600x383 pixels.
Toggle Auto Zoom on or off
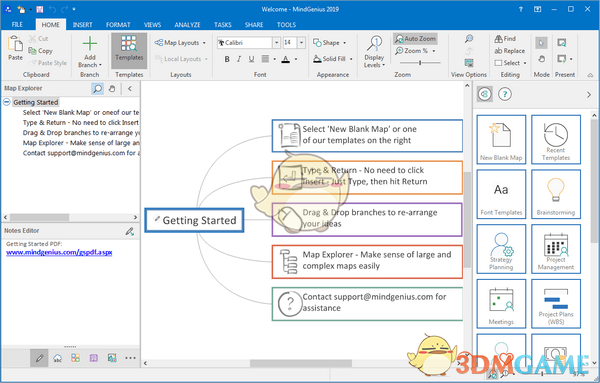[x=416, y=39]
